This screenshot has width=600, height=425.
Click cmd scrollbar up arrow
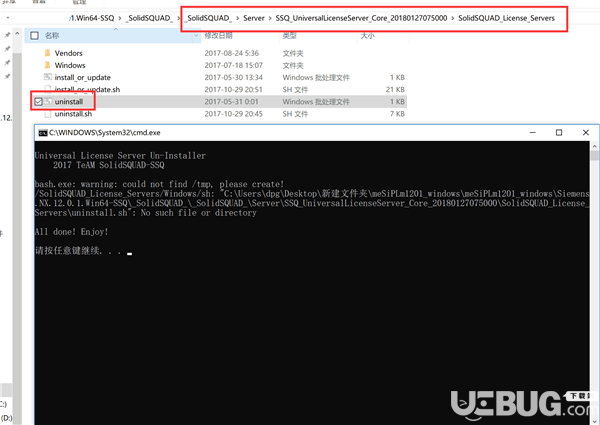point(594,146)
